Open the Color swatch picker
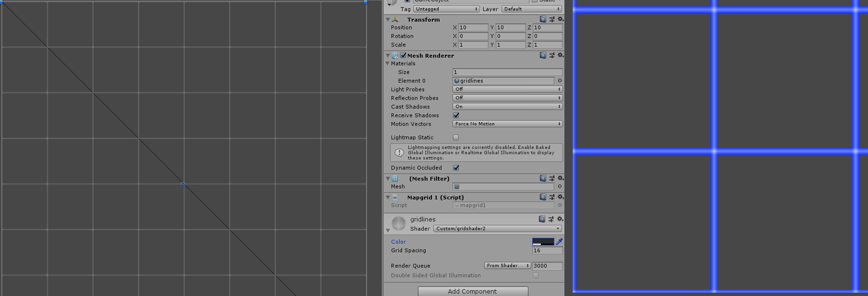This screenshot has width=868, height=296. point(543,242)
